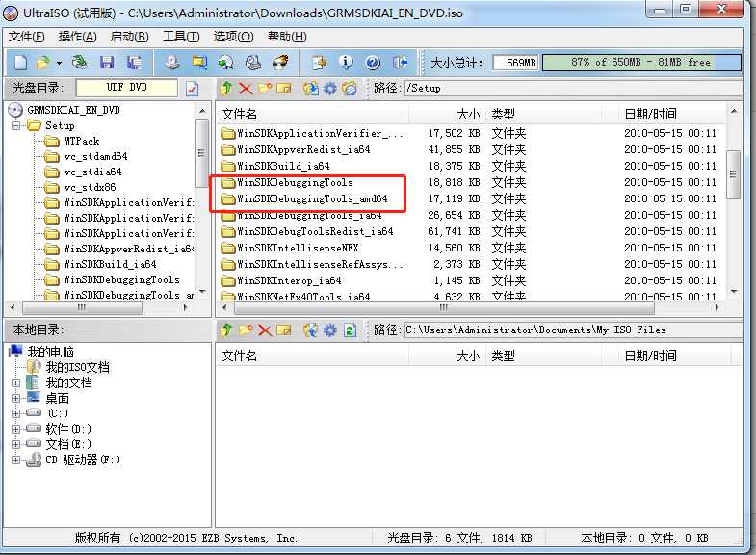The image size is (756, 555).
Task: Click the Up folder icon in local pane
Action: click(226, 330)
